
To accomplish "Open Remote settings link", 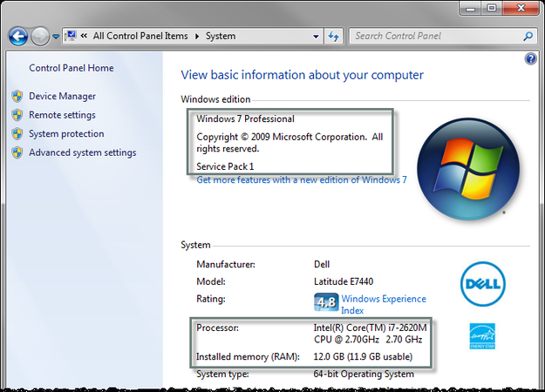I will (x=62, y=115).
